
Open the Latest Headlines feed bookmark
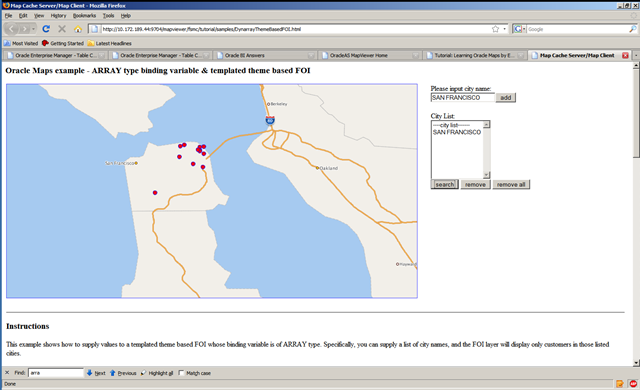click(109, 43)
